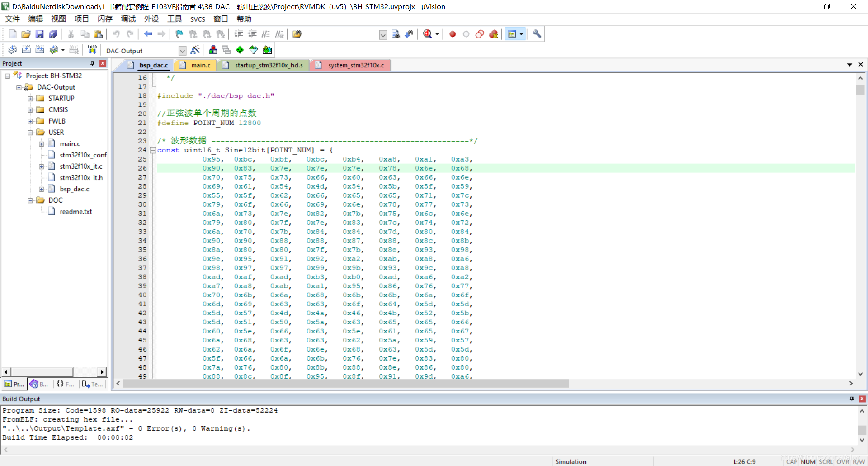The image size is (868, 466).
Task: Create a new file with the New icon
Action: pos(13,34)
